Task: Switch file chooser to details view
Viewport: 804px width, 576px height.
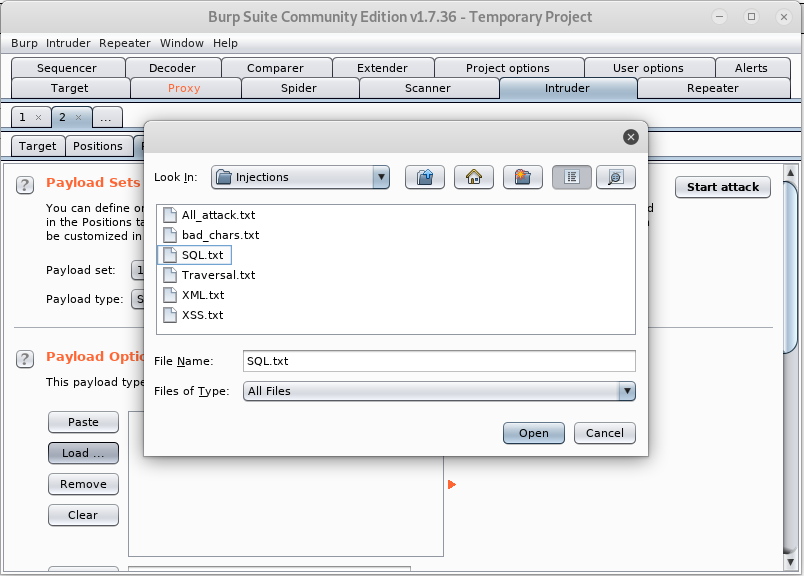Action: (615, 176)
